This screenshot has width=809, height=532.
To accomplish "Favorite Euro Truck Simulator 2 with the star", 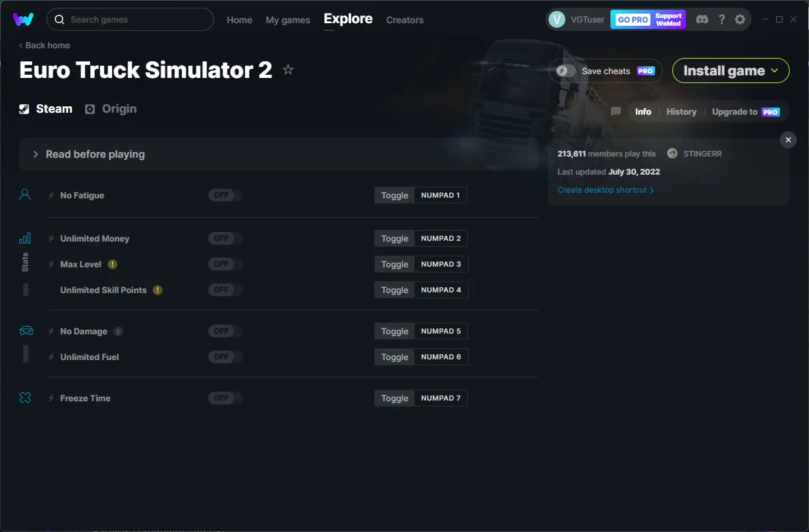I will click(x=288, y=70).
